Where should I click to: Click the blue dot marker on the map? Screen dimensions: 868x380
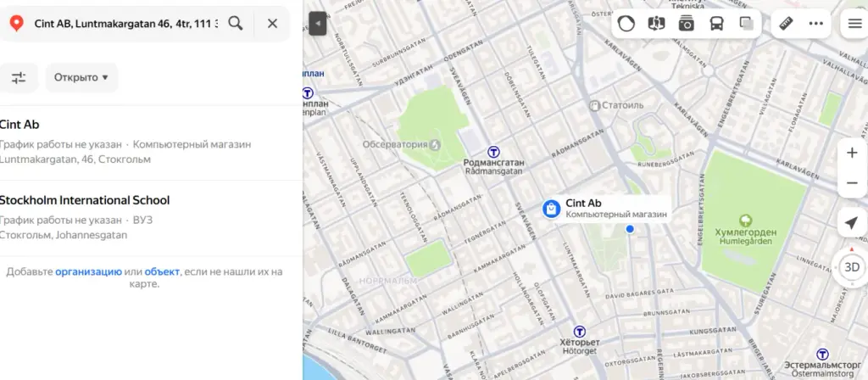pos(630,229)
